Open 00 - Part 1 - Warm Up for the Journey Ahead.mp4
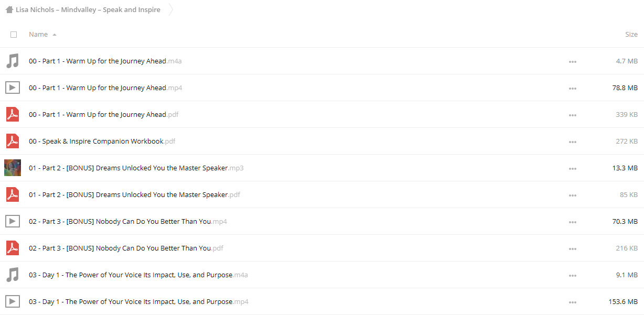 pos(105,88)
